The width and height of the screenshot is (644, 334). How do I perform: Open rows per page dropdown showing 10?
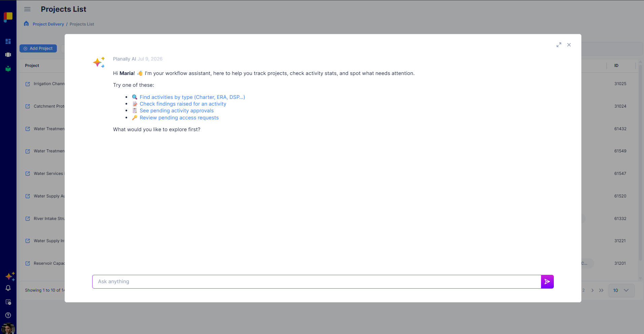(621, 290)
